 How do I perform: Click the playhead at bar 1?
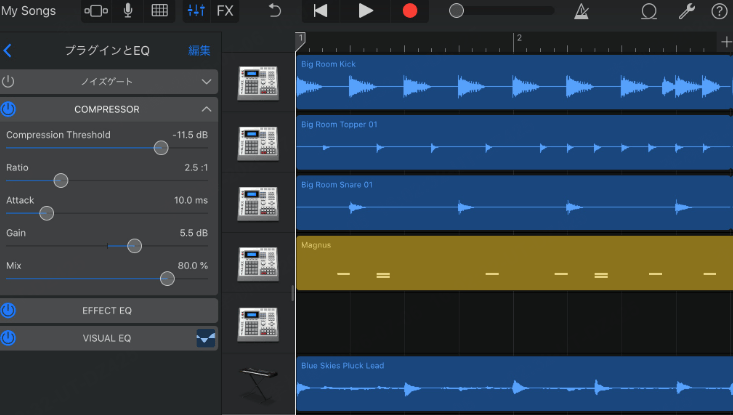point(300,41)
